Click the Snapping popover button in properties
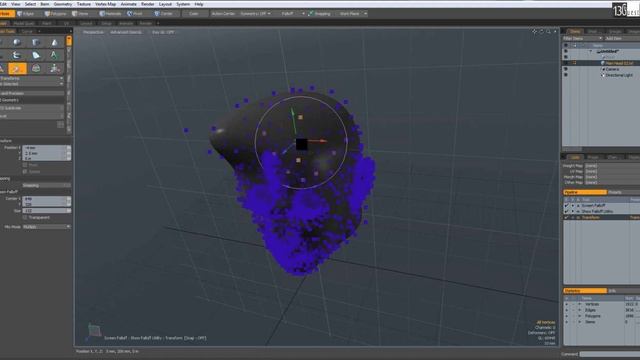The width and height of the screenshot is (640, 360). coord(47,185)
